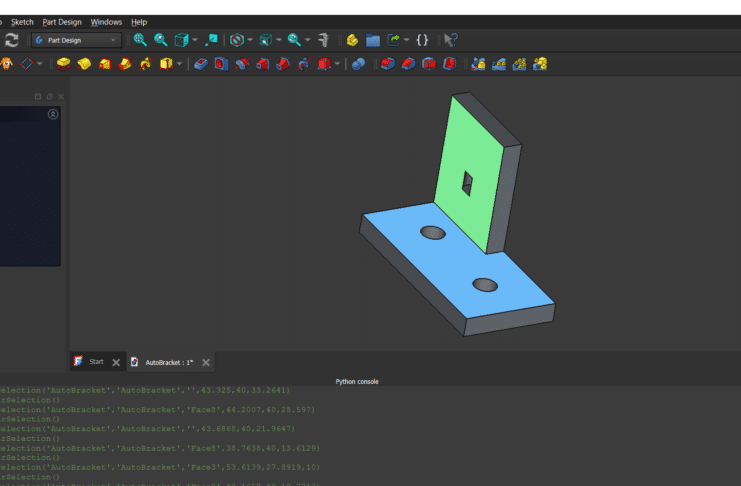Open the Sketch menu
This screenshot has height=486, width=741.
(x=22, y=21)
